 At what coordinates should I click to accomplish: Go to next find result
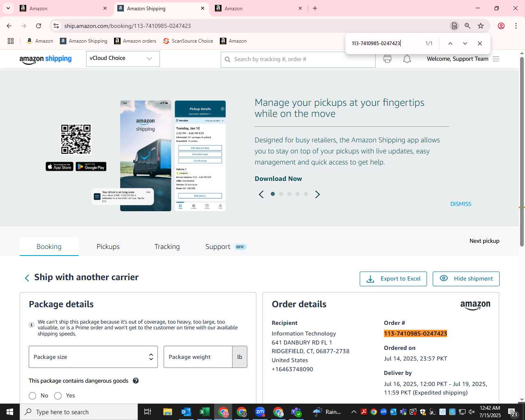pyautogui.click(x=465, y=43)
